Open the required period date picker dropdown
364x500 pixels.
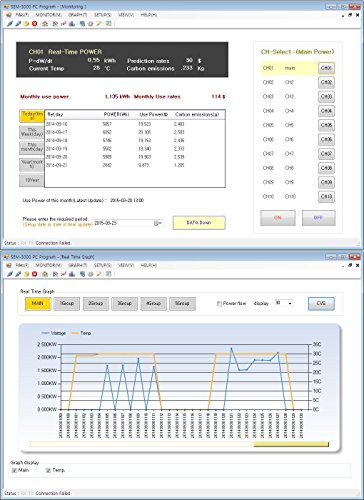point(158,223)
